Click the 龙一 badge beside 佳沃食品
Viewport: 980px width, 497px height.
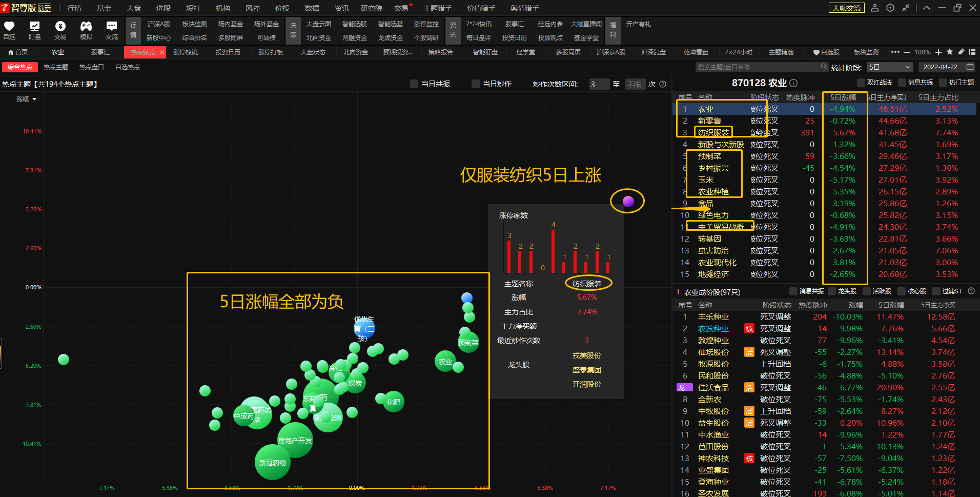click(x=685, y=388)
